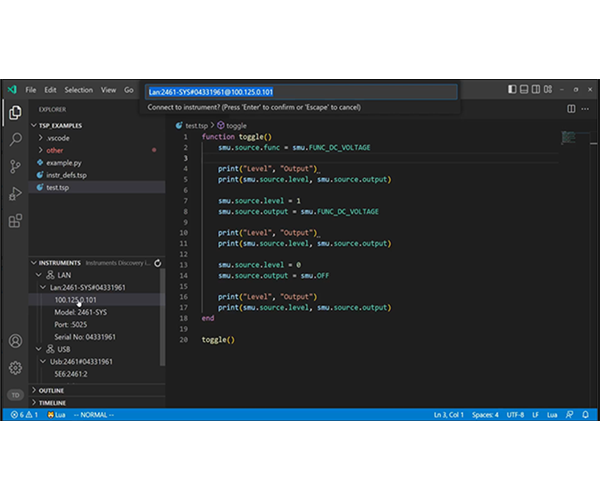Open the Extensions view

pos(15,221)
